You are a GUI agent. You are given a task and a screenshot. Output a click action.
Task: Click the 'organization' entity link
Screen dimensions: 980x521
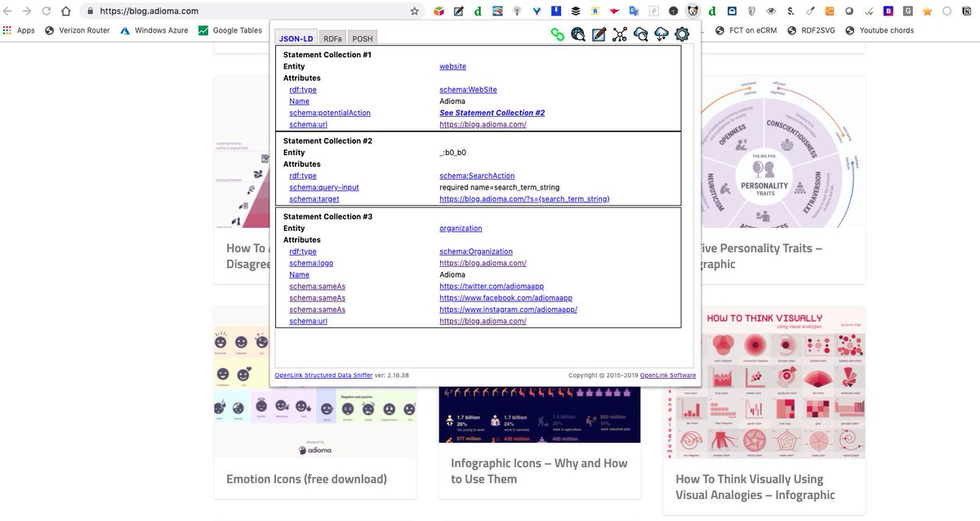click(x=461, y=228)
